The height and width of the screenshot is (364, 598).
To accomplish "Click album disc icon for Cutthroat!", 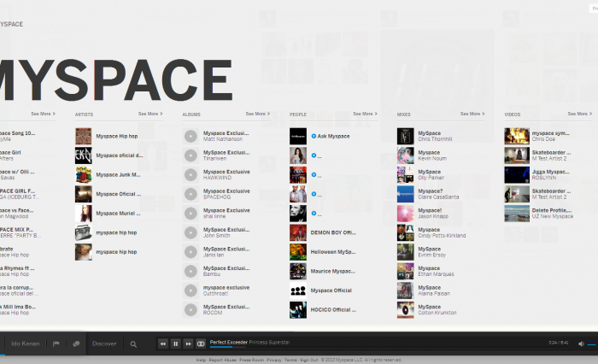I will pyautogui.click(x=191, y=291).
